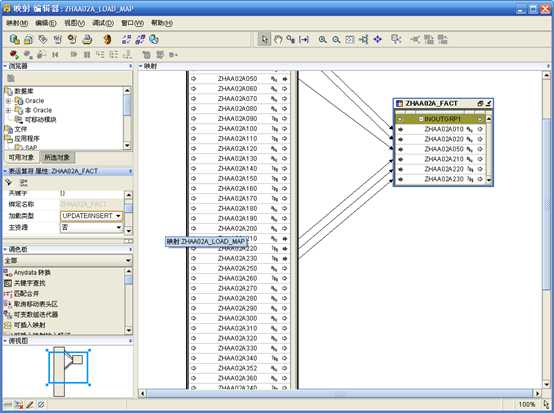This screenshot has width=554, height=413.
Task: Click the edit icon on ZHAA02A_FACT header
Action: point(488,104)
